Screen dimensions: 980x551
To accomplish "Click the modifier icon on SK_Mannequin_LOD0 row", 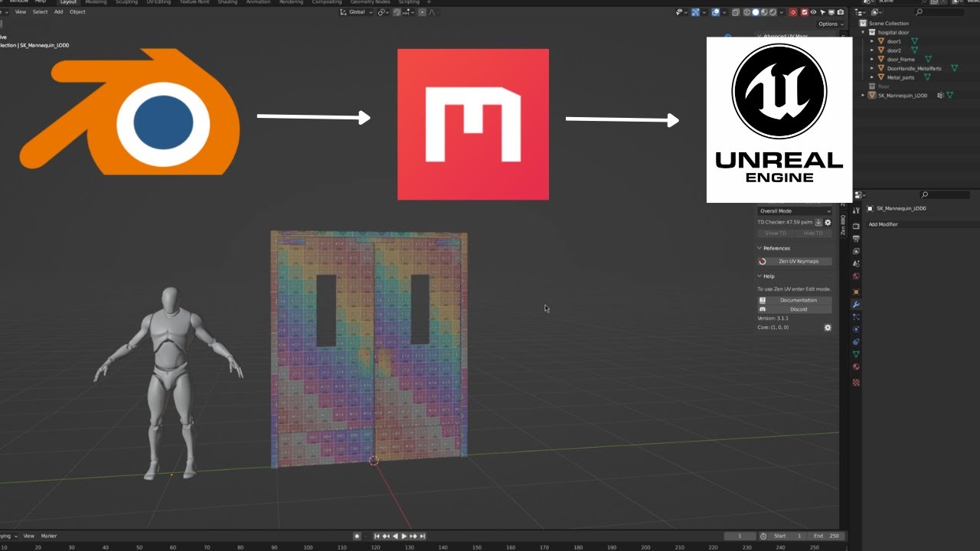I will coord(940,96).
